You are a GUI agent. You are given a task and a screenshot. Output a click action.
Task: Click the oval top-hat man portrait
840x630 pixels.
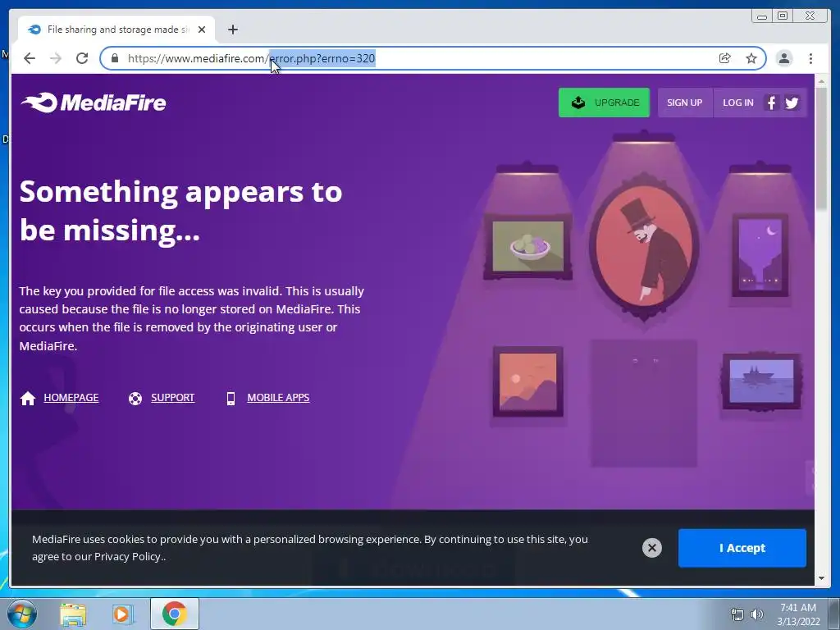(644, 246)
